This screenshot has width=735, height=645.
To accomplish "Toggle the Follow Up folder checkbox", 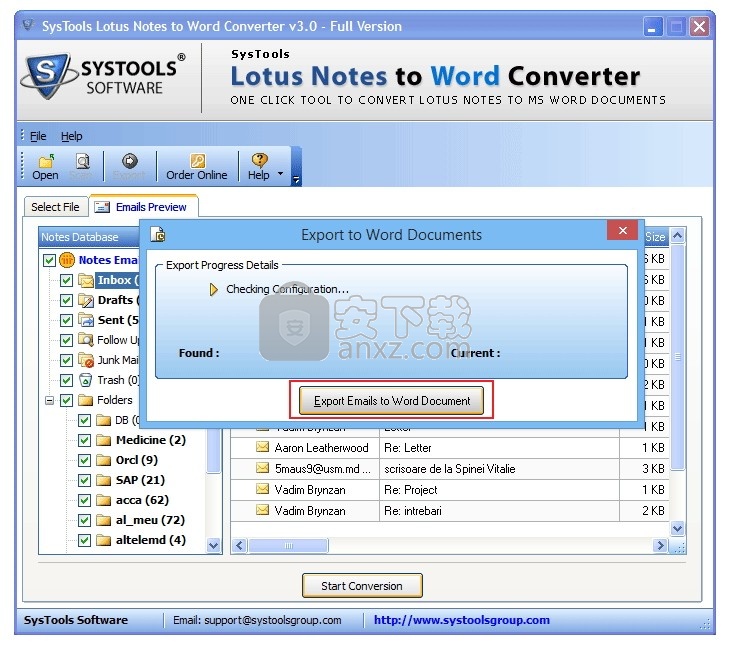I will pos(67,340).
